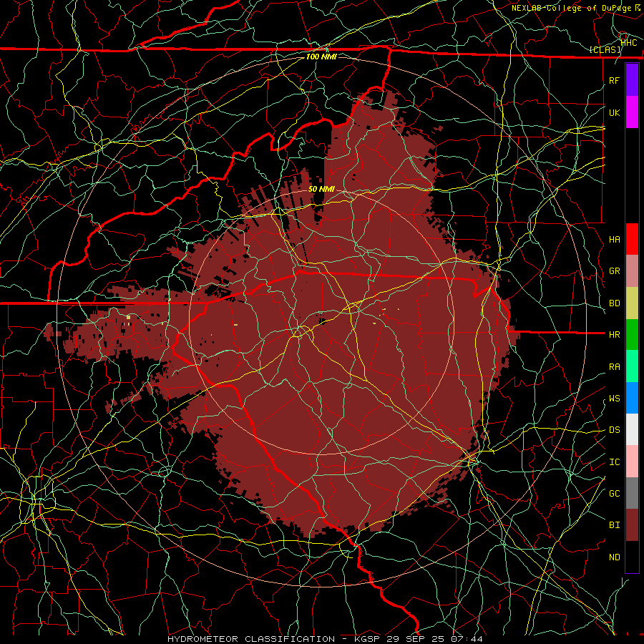The image size is (644, 644).
Task: Click the HYDROMETEOR CLASSIFICATION title text
Action: point(251,639)
